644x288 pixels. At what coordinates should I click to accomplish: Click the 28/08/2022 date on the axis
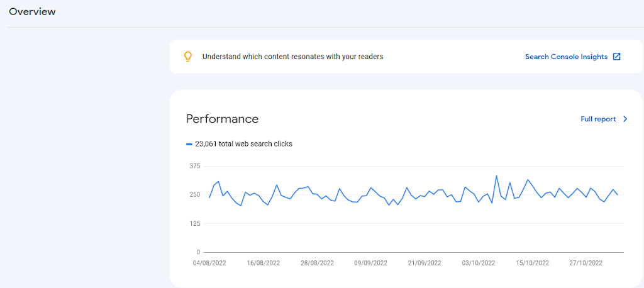[x=317, y=263]
